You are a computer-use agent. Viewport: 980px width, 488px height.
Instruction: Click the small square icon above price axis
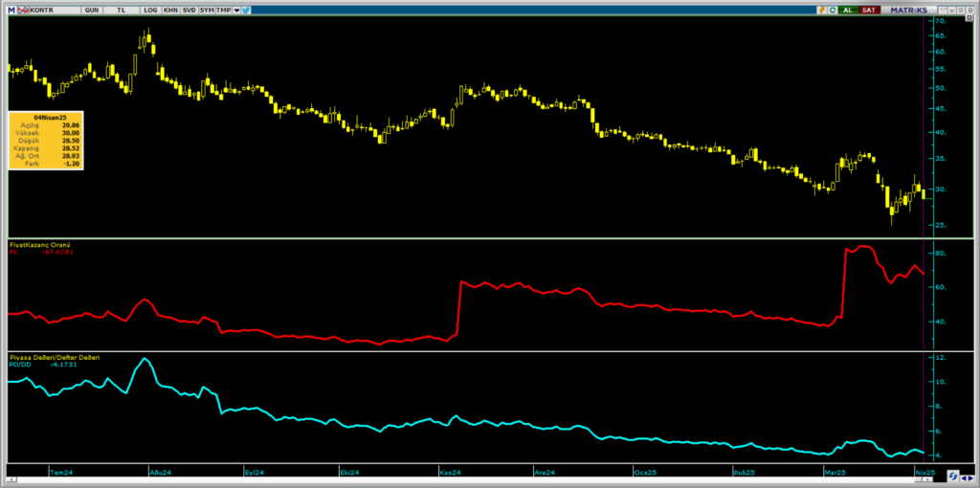(969, 17)
